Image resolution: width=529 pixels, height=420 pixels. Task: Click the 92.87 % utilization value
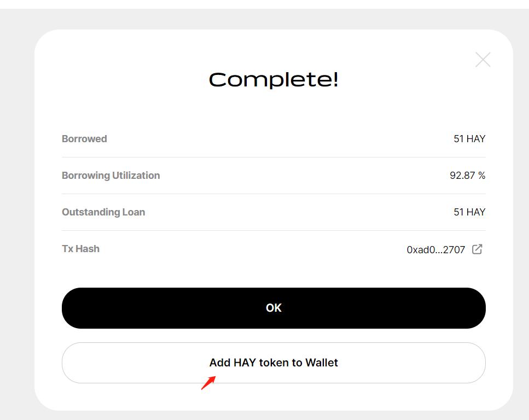467,176
